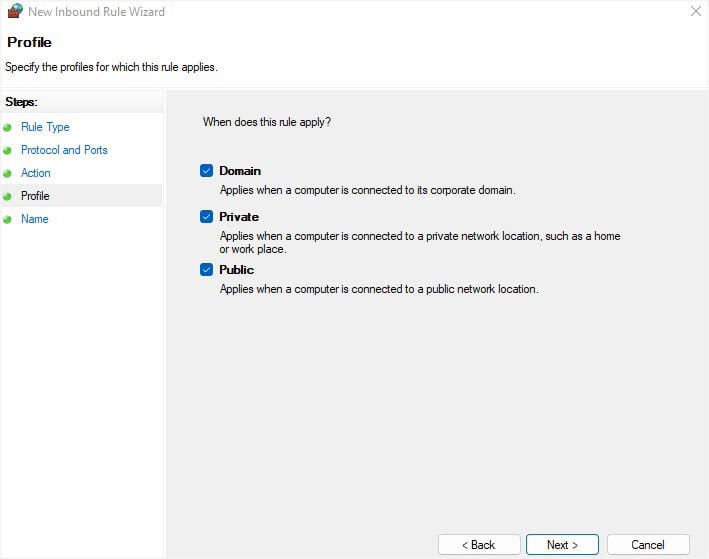This screenshot has height=559, width=709.
Task: Click the Next button
Action: [562, 545]
